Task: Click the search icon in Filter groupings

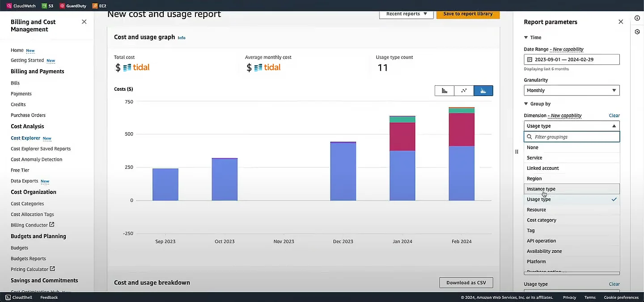Action: click(x=530, y=137)
